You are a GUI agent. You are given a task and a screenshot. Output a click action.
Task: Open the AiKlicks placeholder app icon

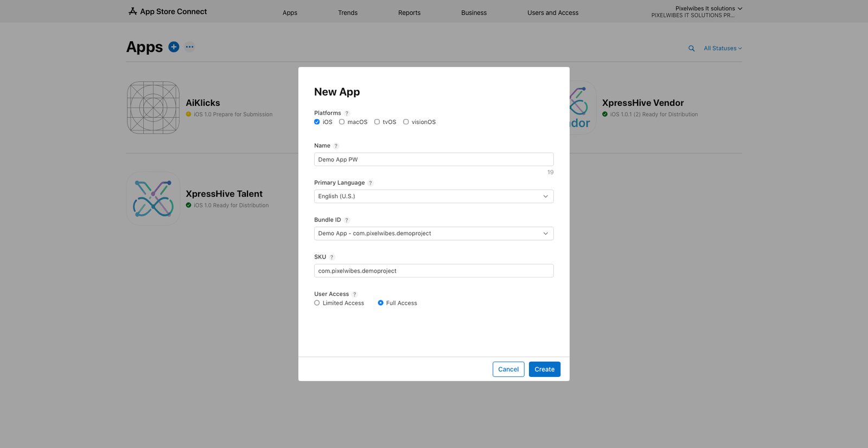pyautogui.click(x=153, y=108)
